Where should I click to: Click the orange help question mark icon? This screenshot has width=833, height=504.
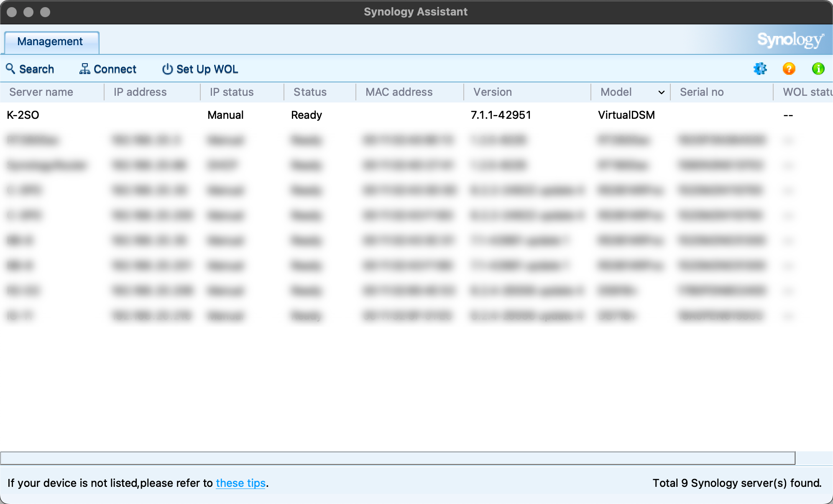pos(789,69)
